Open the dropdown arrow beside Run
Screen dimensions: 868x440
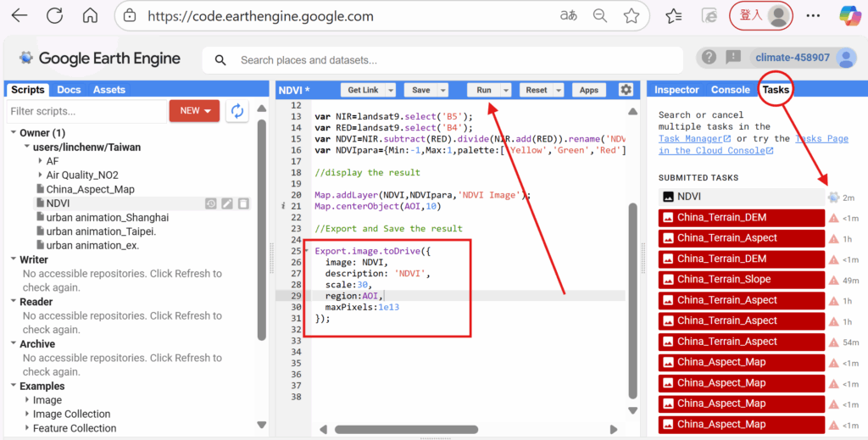tap(505, 90)
